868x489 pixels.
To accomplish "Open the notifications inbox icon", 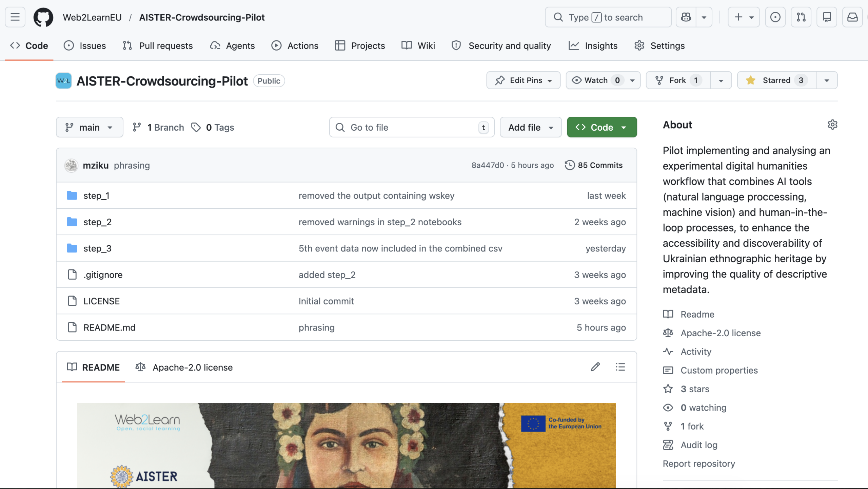I will point(852,17).
